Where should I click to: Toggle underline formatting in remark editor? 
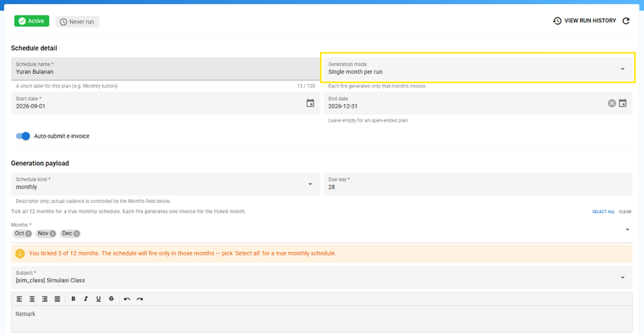pyautogui.click(x=99, y=299)
